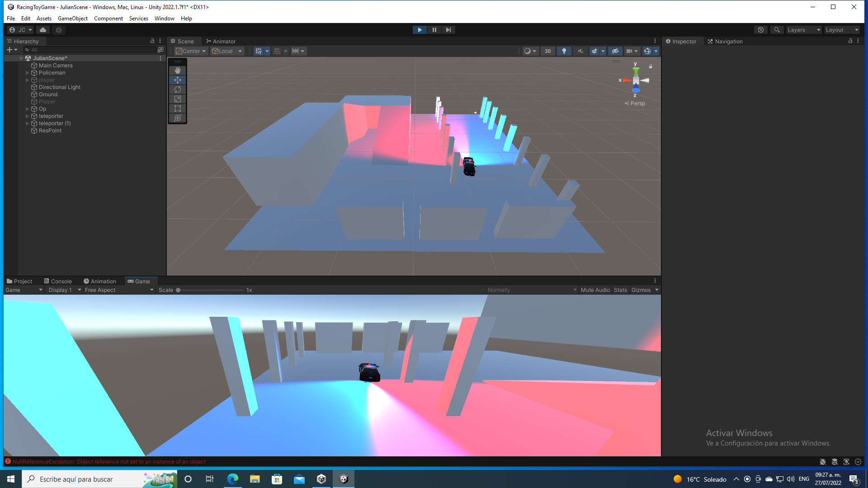Switch to the Project tab
The height and width of the screenshot is (488, 868).
(x=19, y=281)
